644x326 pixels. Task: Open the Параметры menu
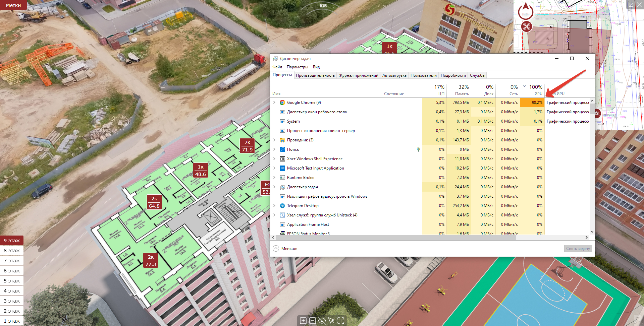point(297,67)
